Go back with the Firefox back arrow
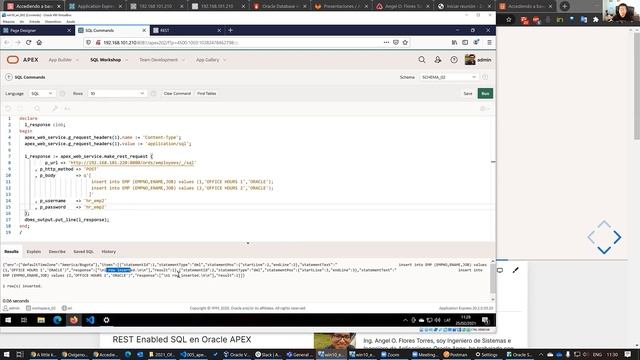 pos(7,42)
